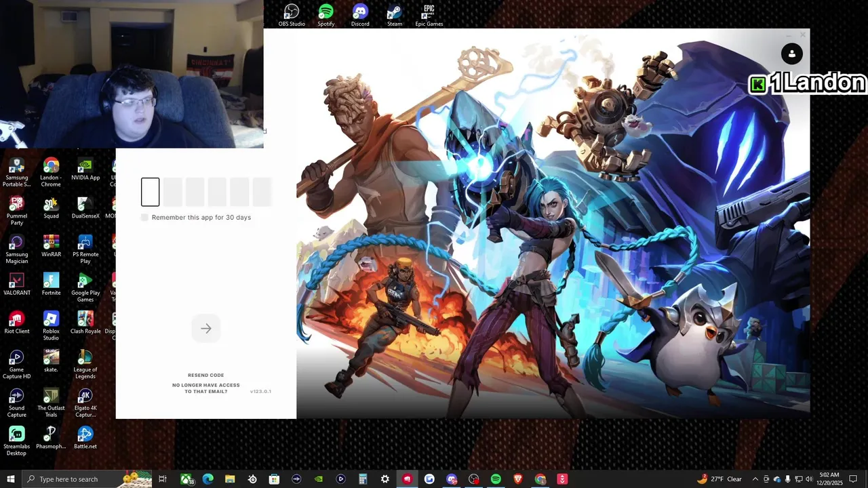
Task: Switch to Riot Client on taskbar
Action: pos(407,479)
